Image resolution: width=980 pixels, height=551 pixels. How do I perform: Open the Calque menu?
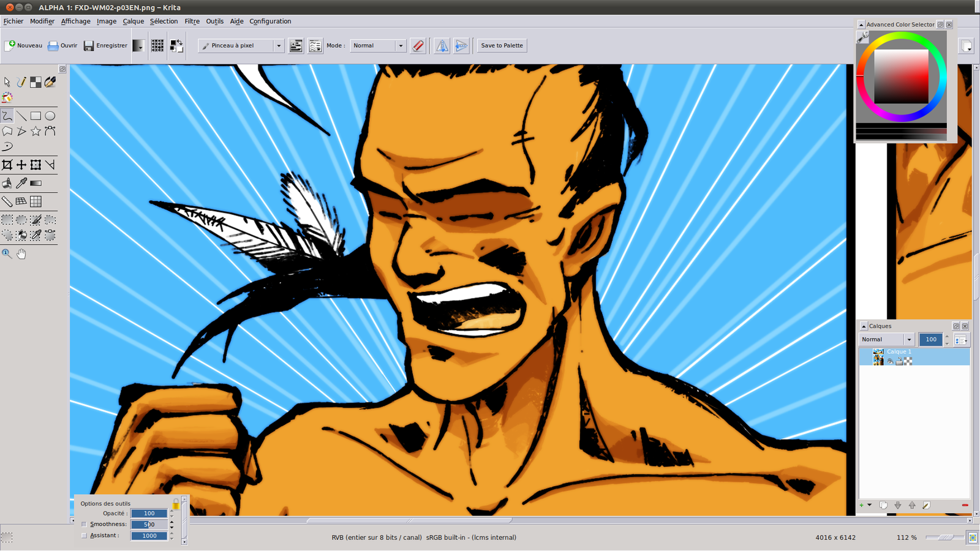(133, 21)
